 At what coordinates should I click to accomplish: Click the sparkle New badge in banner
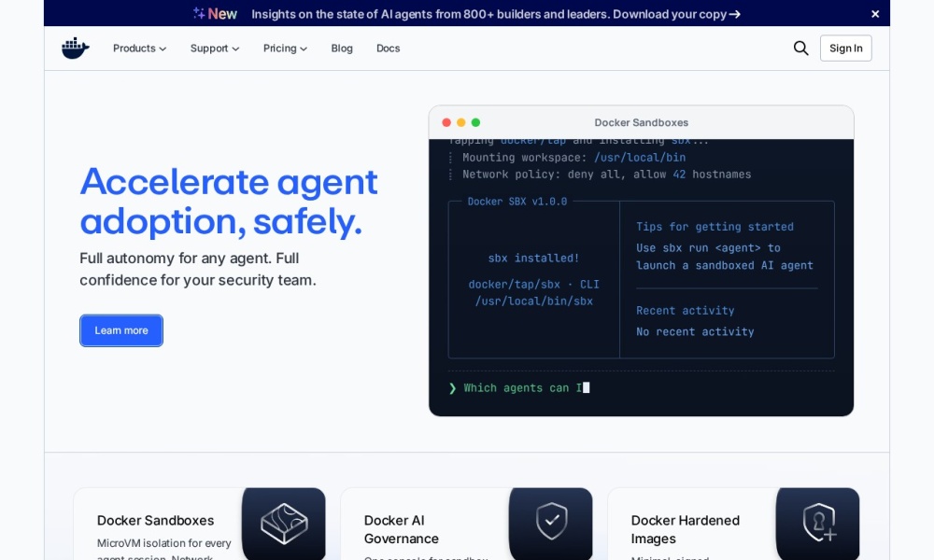(x=215, y=14)
